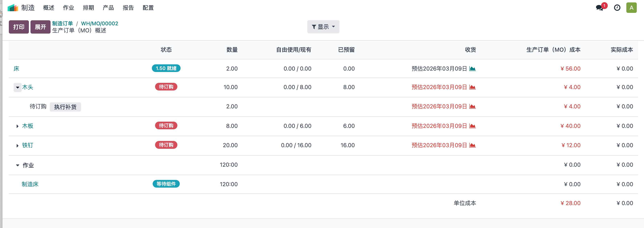Collapse the 作业 operations section
Image resolution: width=644 pixels, height=228 pixels.
coord(17,165)
